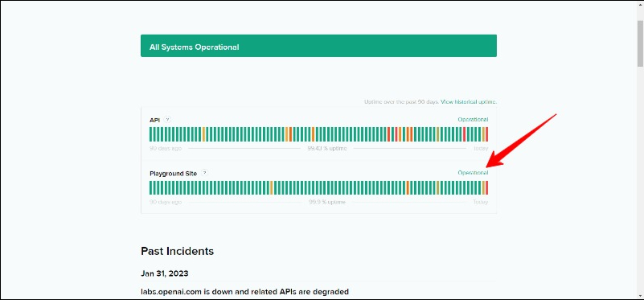Viewport: 644px width, 300px height.
Task: Click the last red bar in Playground uptime
Action: 487,188
